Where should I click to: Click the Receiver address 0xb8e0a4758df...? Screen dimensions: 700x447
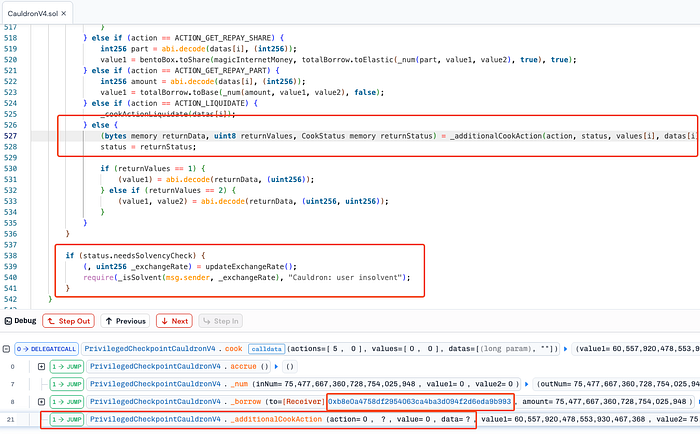click(419, 401)
